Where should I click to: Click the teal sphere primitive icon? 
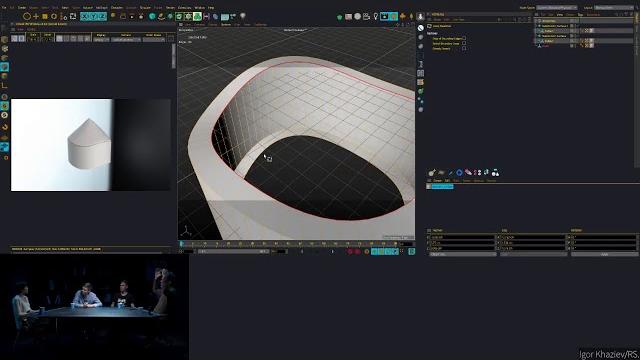point(152,16)
